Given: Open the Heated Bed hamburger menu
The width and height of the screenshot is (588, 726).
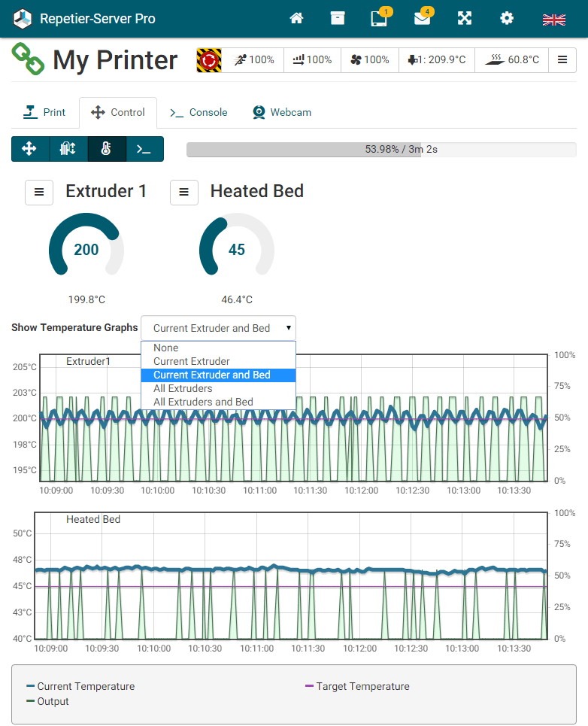Looking at the screenshot, I should pos(183,192).
